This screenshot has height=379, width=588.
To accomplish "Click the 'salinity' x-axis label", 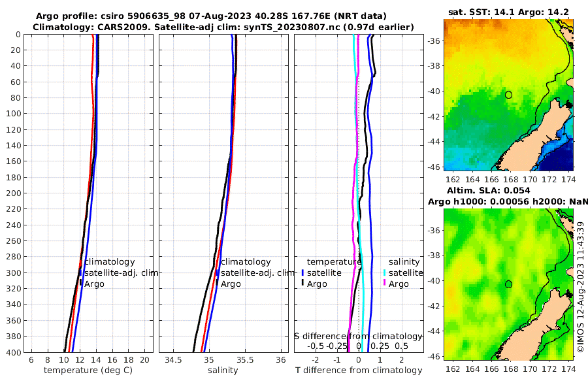I will [223, 371].
